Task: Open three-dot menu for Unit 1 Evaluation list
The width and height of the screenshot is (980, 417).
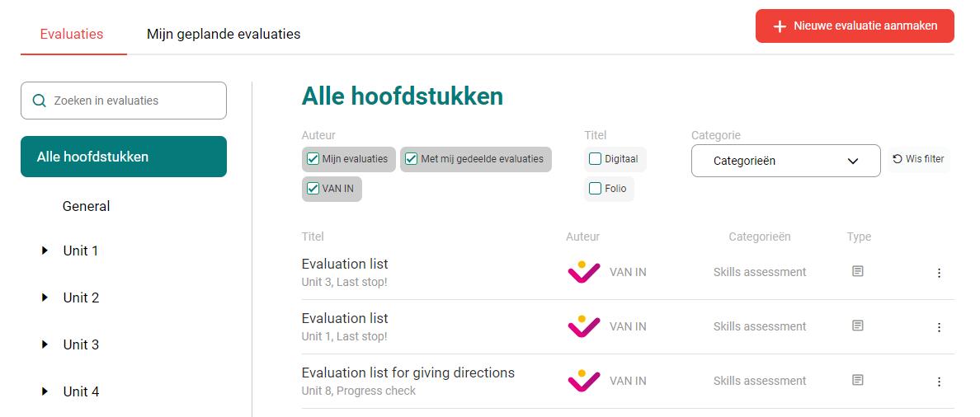Action: [x=939, y=327]
